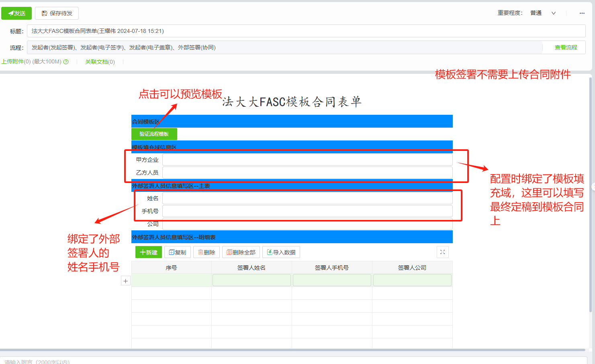Click the 外部签署人员信息填写区--明细表 header
The height and width of the screenshot is (364, 595).
point(292,237)
